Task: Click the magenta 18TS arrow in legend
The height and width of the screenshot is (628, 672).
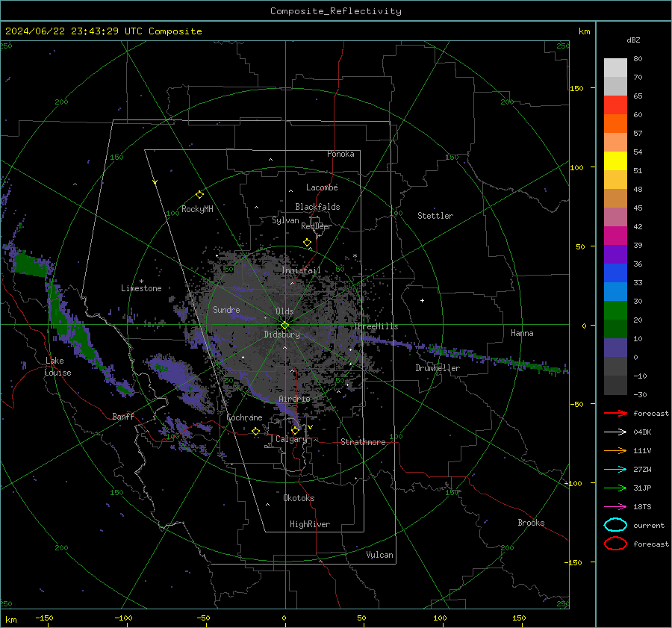Action: click(x=615, y=507)
